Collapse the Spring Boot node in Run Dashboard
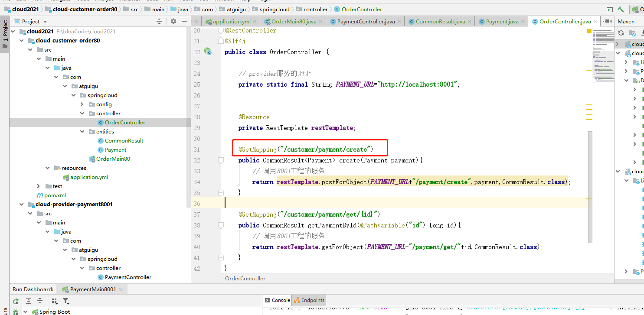The width and height of the screenshot is (644, 315). pyautogui.click(x=26, y=312)
